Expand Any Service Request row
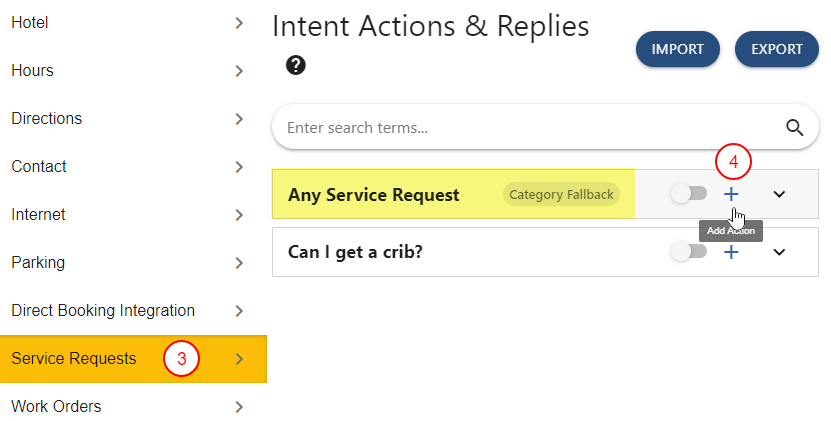 coord(780,194)
